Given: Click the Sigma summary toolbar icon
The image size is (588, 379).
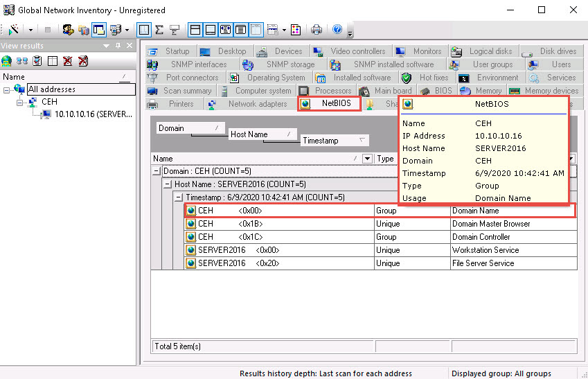Looking at the screenshot, I should [x=159, y=30].
